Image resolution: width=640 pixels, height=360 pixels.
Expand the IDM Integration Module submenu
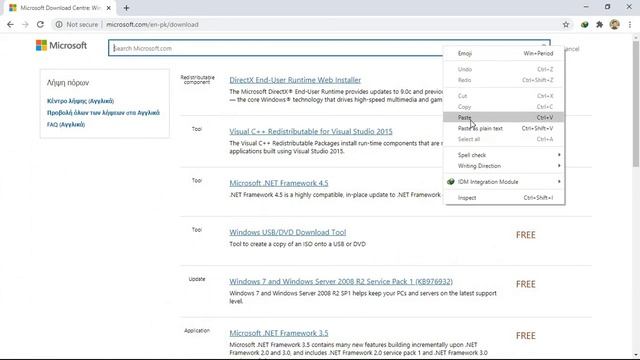(504, 182)
